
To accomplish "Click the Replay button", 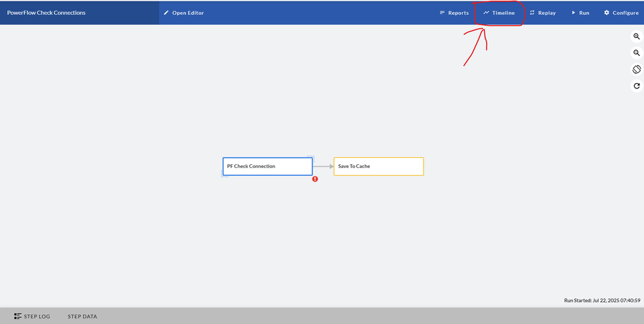I will [543, 13].
